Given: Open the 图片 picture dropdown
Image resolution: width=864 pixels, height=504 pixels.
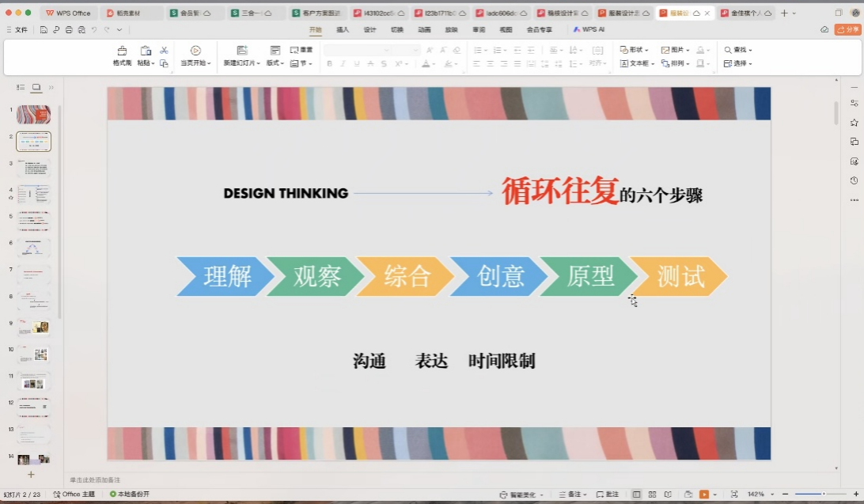Looking at the screenshot, I should (675, 50).
